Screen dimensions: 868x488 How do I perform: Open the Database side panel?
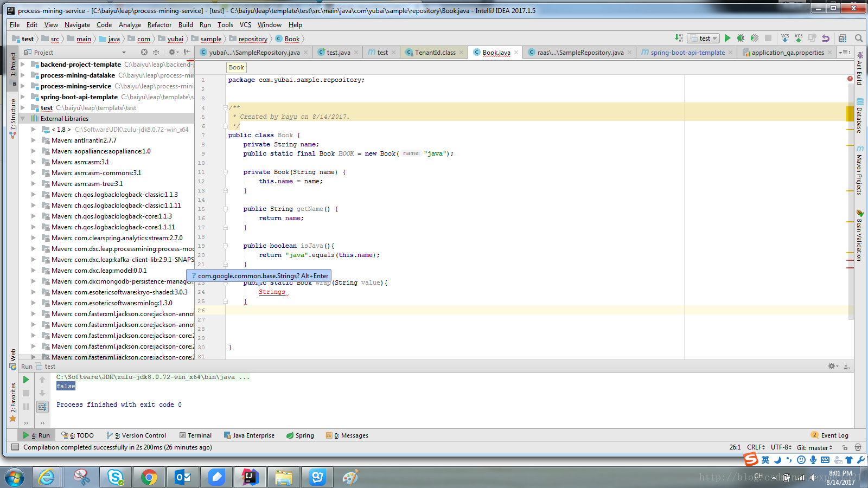pyautogui.click(x=859, y=115)
